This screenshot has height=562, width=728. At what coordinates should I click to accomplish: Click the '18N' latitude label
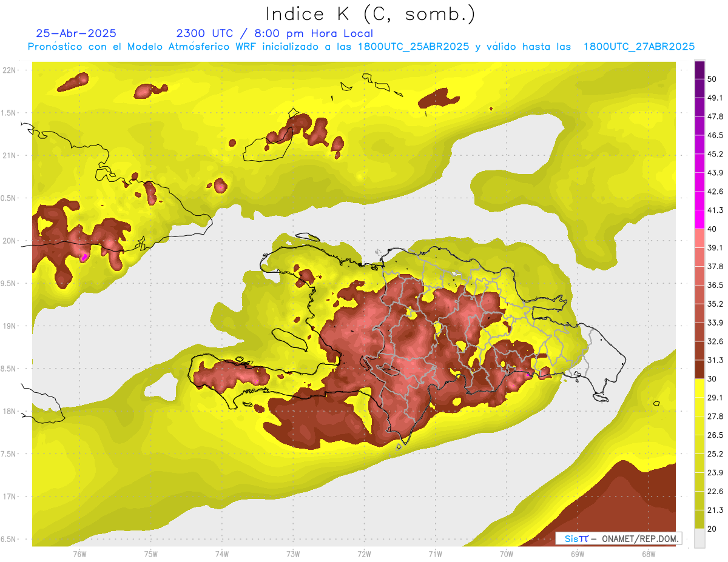coord(9,412)
